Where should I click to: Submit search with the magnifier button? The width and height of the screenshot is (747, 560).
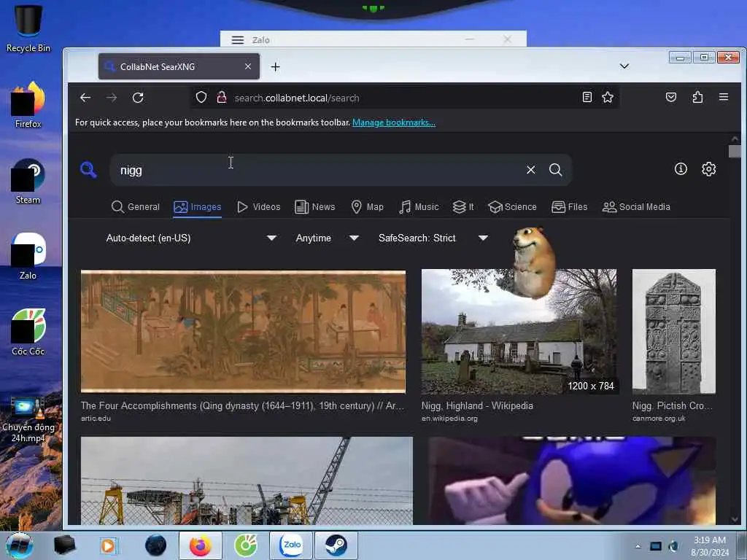click(555, 169)
